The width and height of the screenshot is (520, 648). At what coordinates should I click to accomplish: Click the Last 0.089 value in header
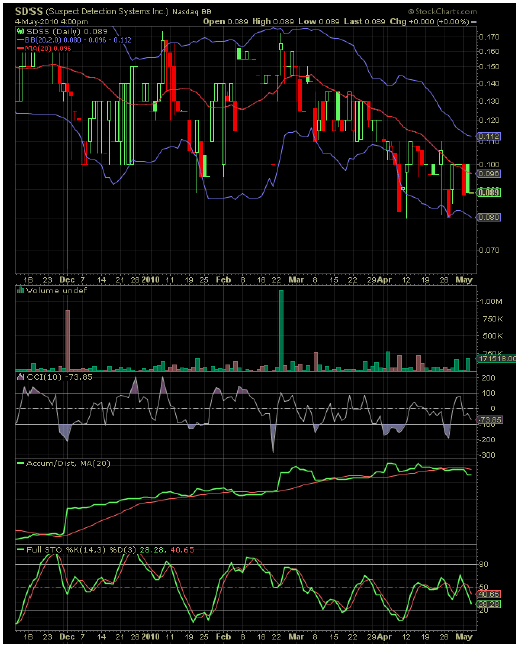coord(365,21)
